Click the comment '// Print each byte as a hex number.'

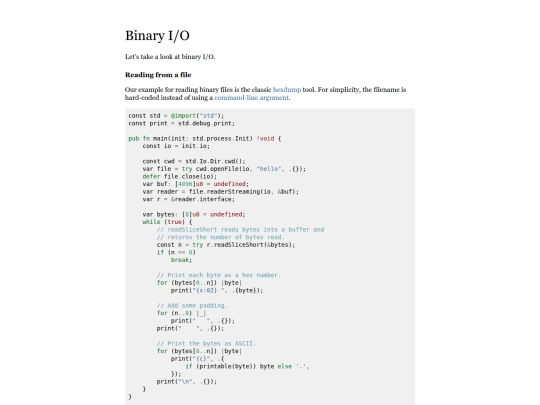[219, 275]
